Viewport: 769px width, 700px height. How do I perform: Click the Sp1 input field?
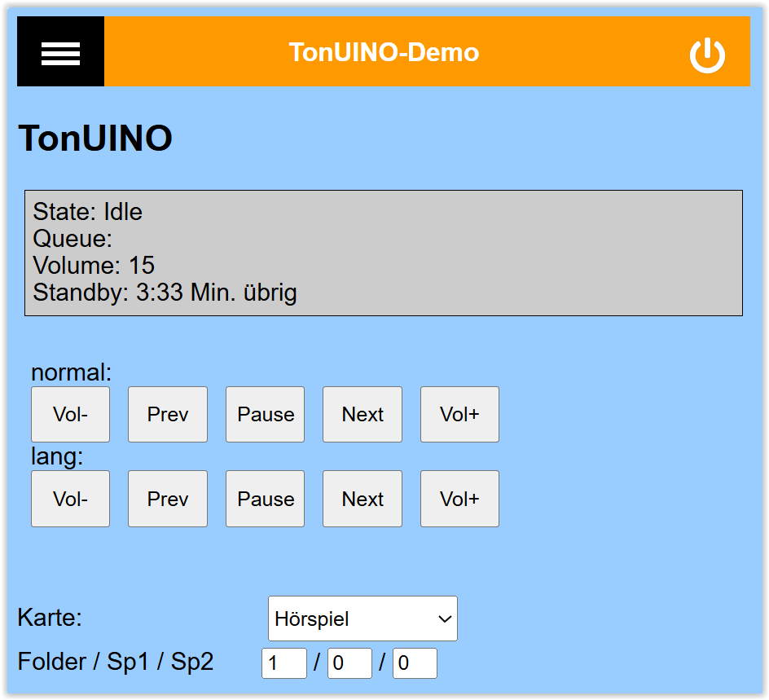point(349,663)
